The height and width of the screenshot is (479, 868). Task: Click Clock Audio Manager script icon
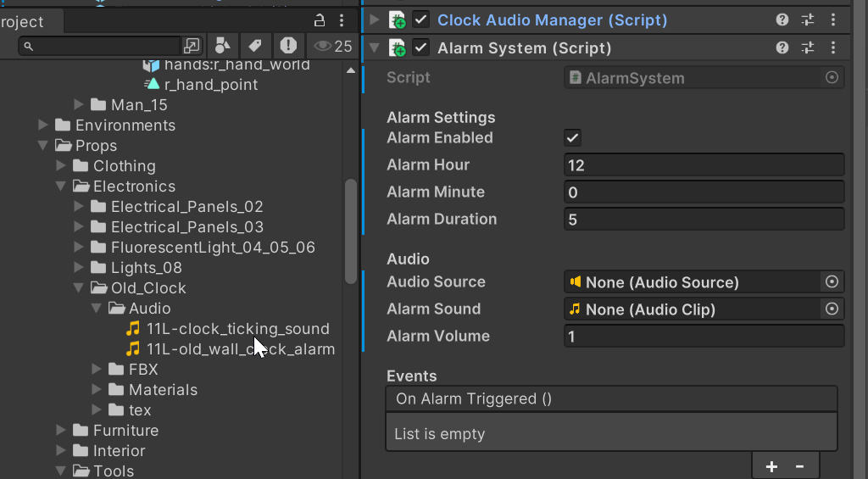[x=397, y=20]
